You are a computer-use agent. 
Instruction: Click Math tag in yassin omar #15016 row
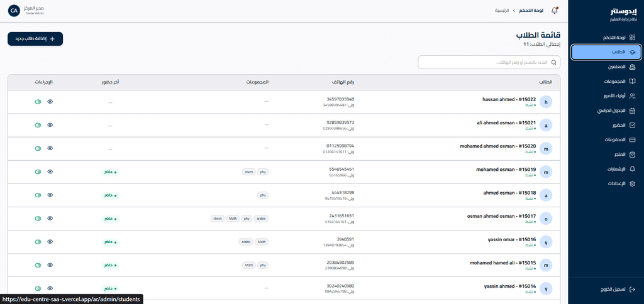262,242
